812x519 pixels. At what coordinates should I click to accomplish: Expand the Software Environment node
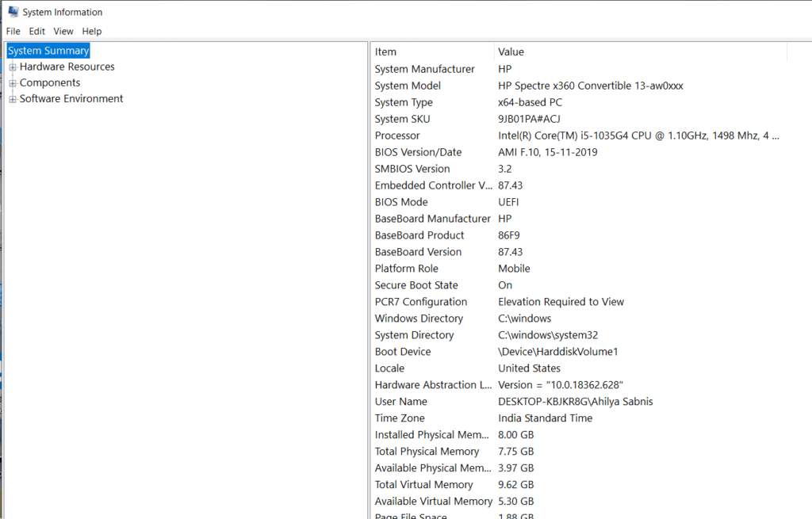tap(13, 99)
